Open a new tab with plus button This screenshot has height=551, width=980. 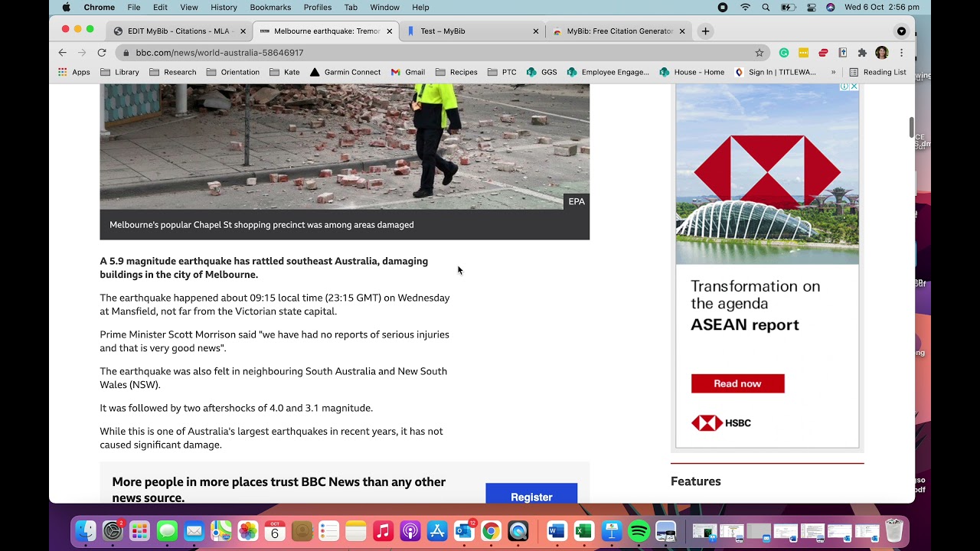click(705, 31)
